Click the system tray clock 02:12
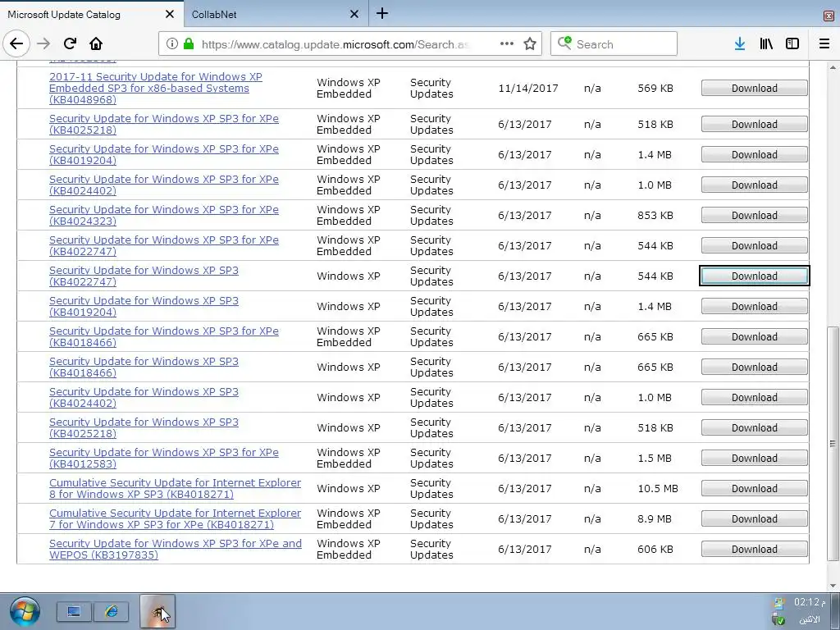The height and width of the screenshot is (630, 840). [809, 602]
